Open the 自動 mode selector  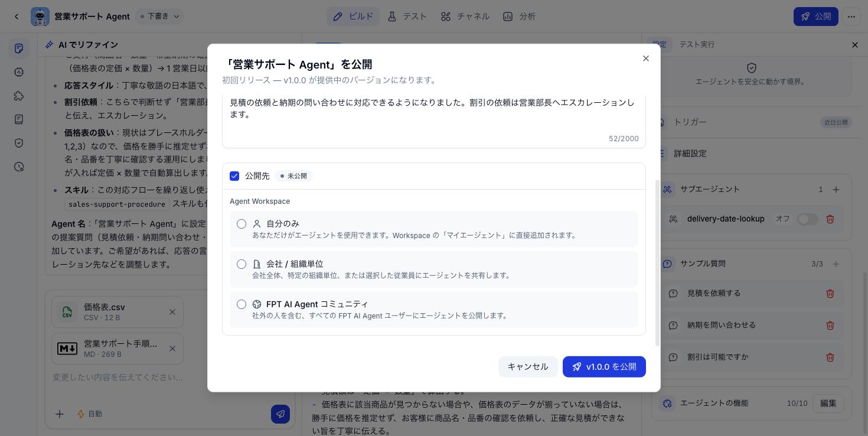[x=90, y=414]
